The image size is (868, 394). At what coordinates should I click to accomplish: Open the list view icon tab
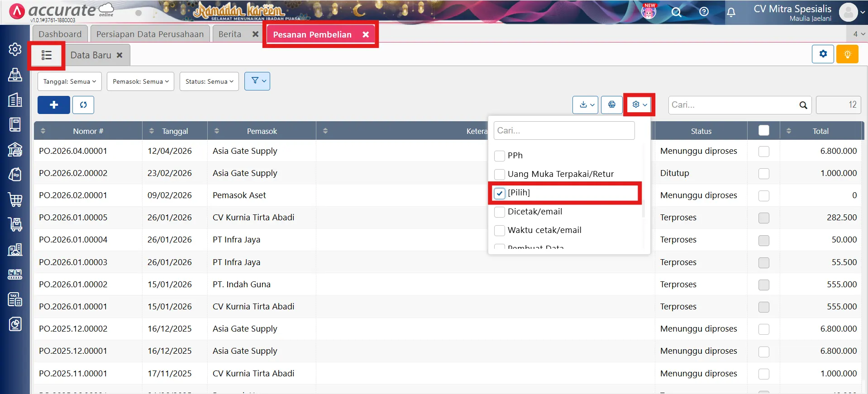[x=47, y=55]
